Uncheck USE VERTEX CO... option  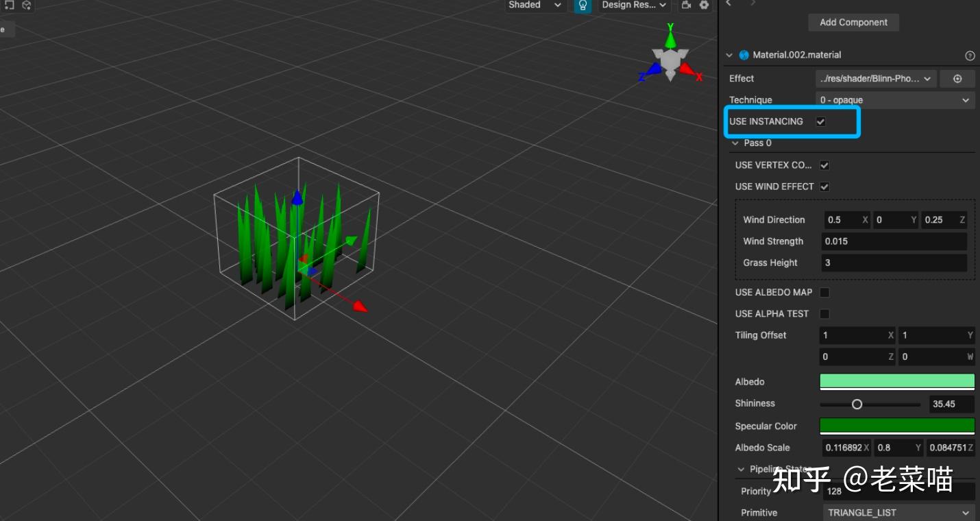click(x=824, y=165)
